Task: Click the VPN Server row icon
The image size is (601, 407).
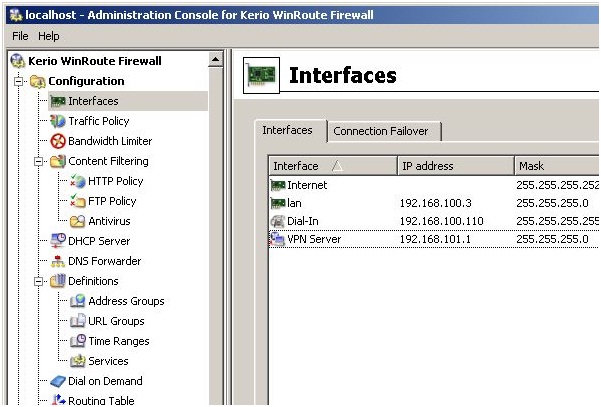Action: coord(277,239)
